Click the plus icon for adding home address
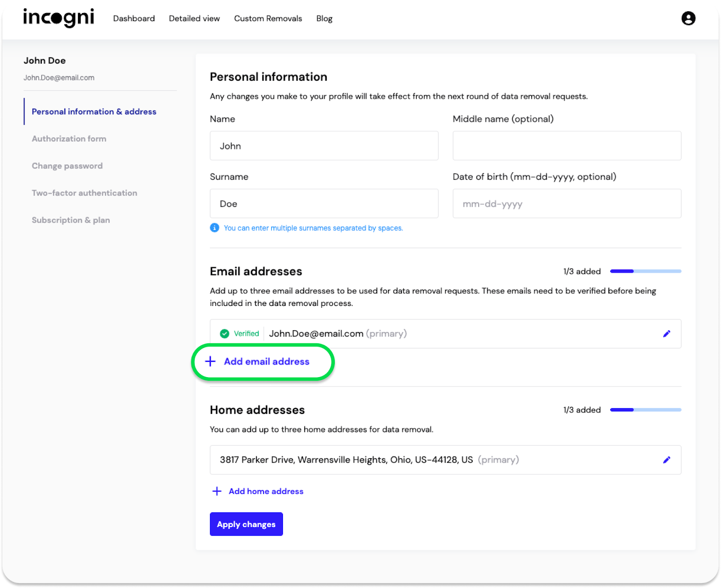The width and height of the screenshot is (721, 588). (x=217, y=491)
